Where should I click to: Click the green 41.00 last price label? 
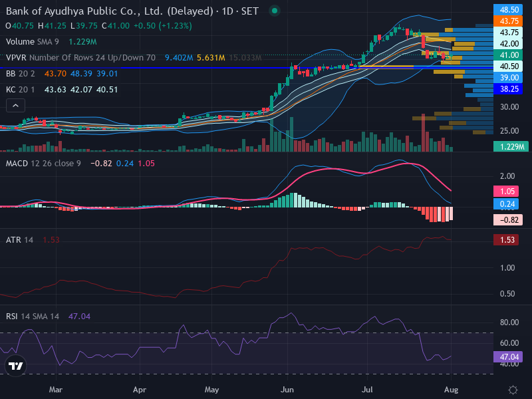coord(508,55)
